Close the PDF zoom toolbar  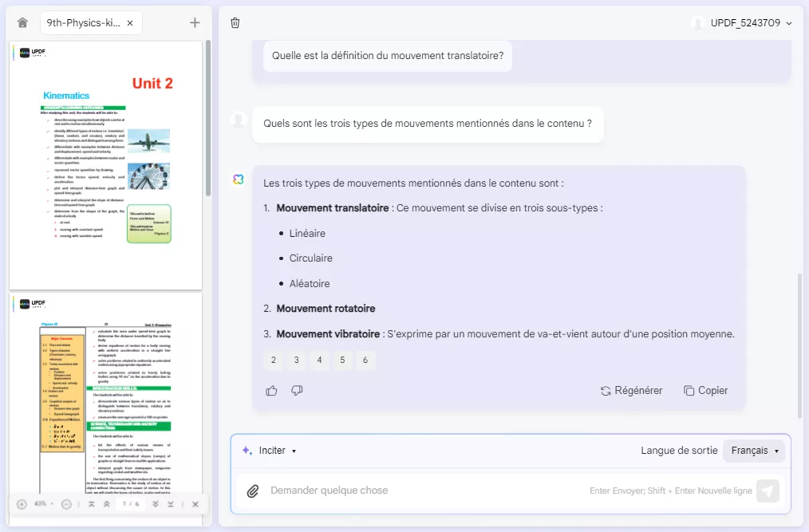coord(195,503)
